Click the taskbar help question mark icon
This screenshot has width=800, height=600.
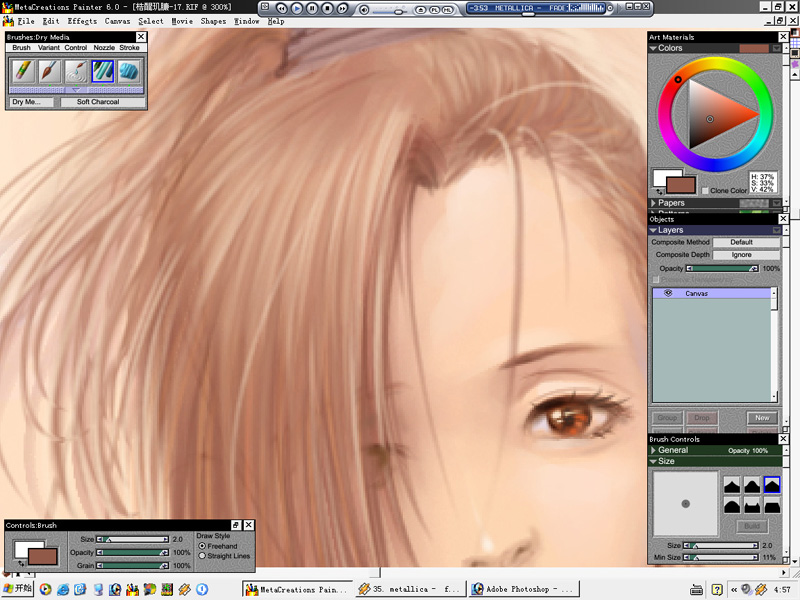[717, 590]
